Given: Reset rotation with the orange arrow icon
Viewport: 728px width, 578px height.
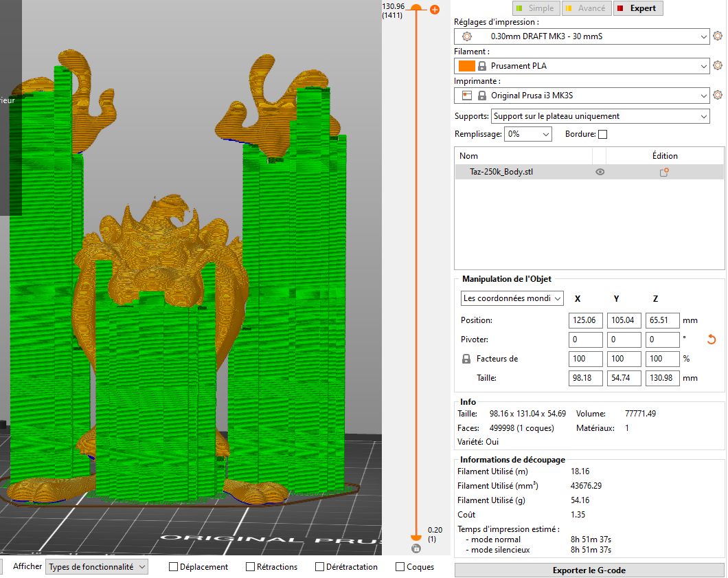Looking at the screenshot, I should pos(712,340).
